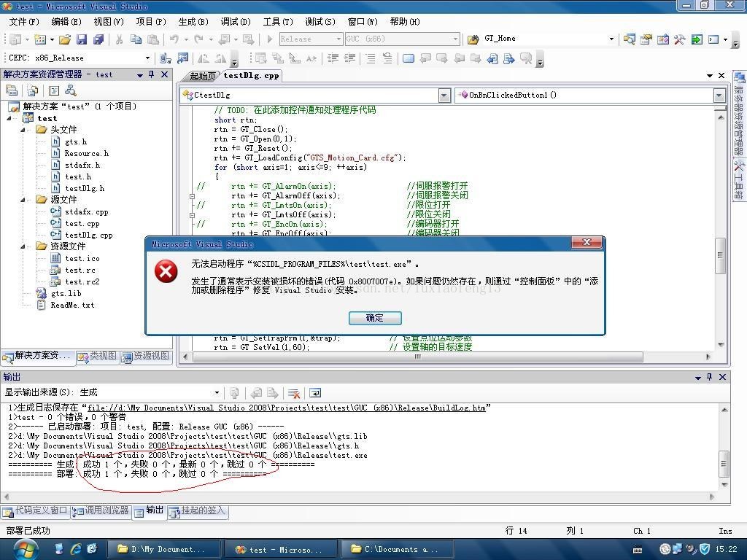Image resolution: width=747 pixels, height=560 pixels.
Task: Click Show All Files icon in Solution Explorer
Action: (x=32, y=90)
